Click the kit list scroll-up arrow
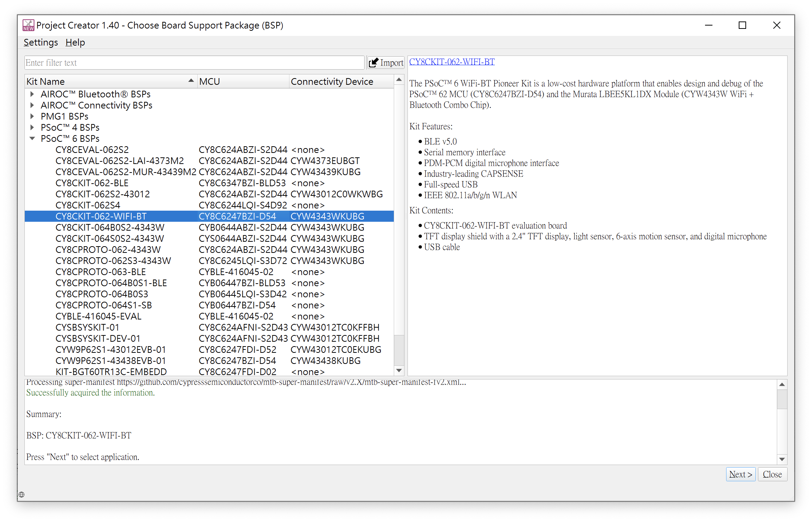 399,80
